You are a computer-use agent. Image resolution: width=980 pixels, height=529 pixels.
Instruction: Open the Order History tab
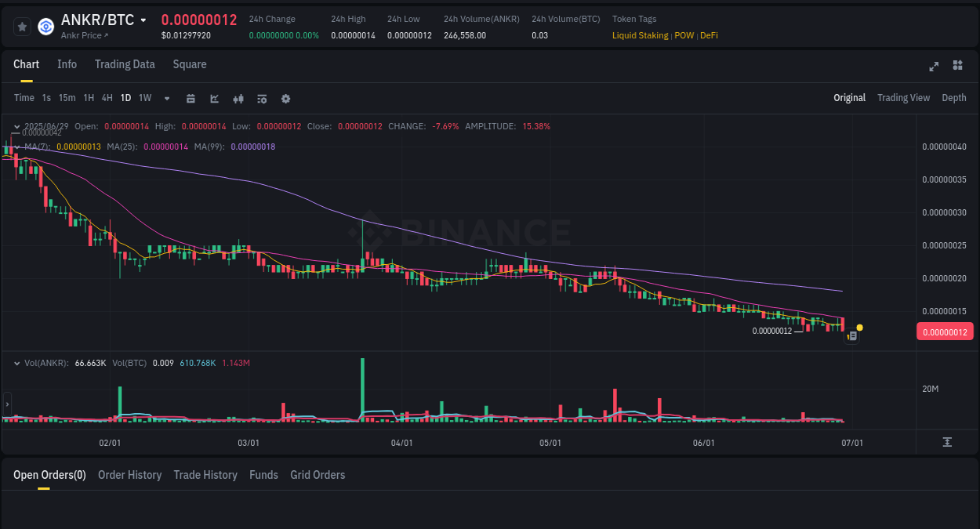point(129,475)
